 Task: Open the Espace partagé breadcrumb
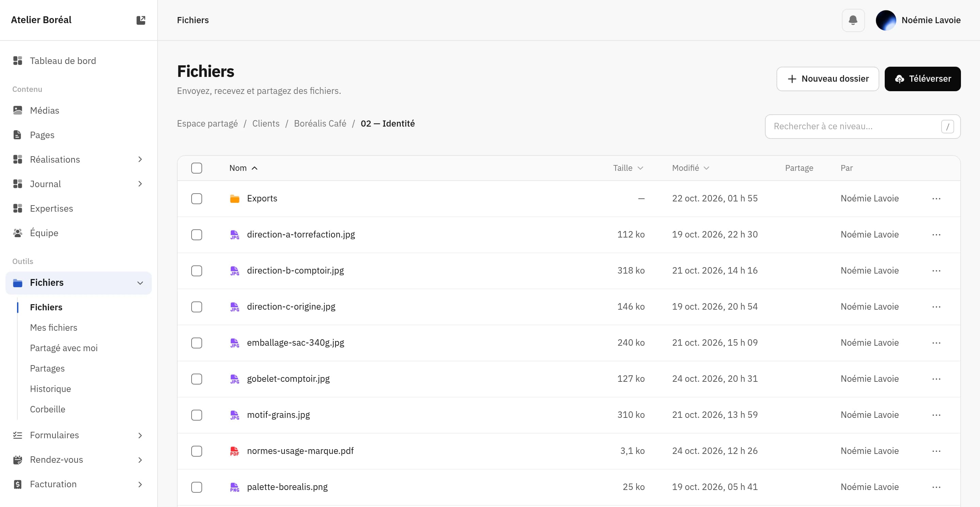pyautogui.click(x=207, y=124)
